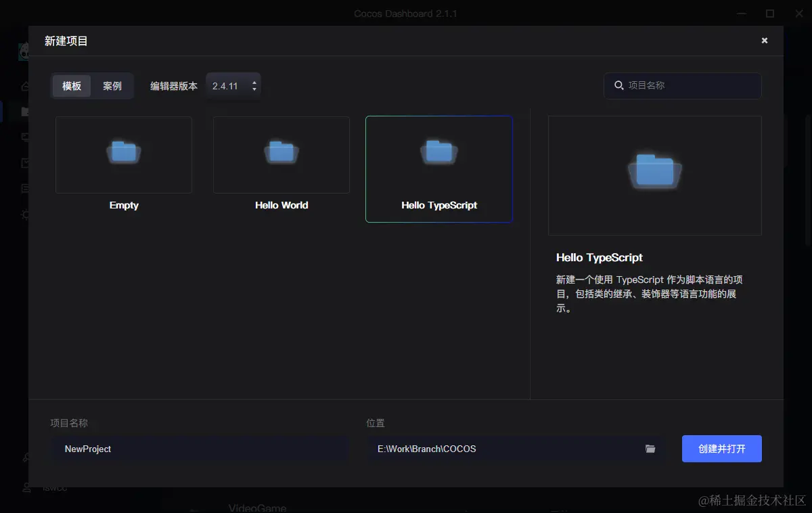
Task: Switch to the 案例 tab
Action: point(112,86)
